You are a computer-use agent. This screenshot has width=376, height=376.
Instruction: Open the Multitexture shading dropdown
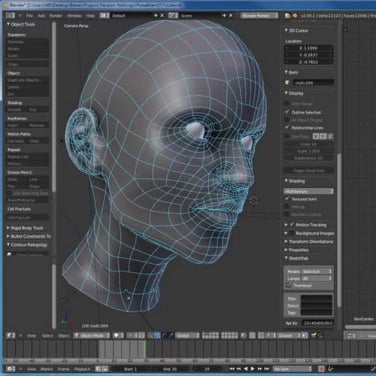click(309, 191)
